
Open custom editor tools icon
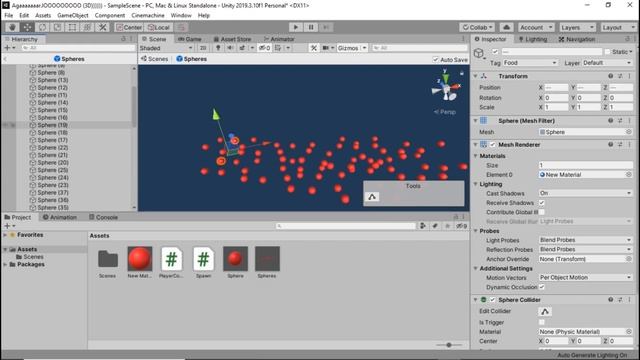102,27
